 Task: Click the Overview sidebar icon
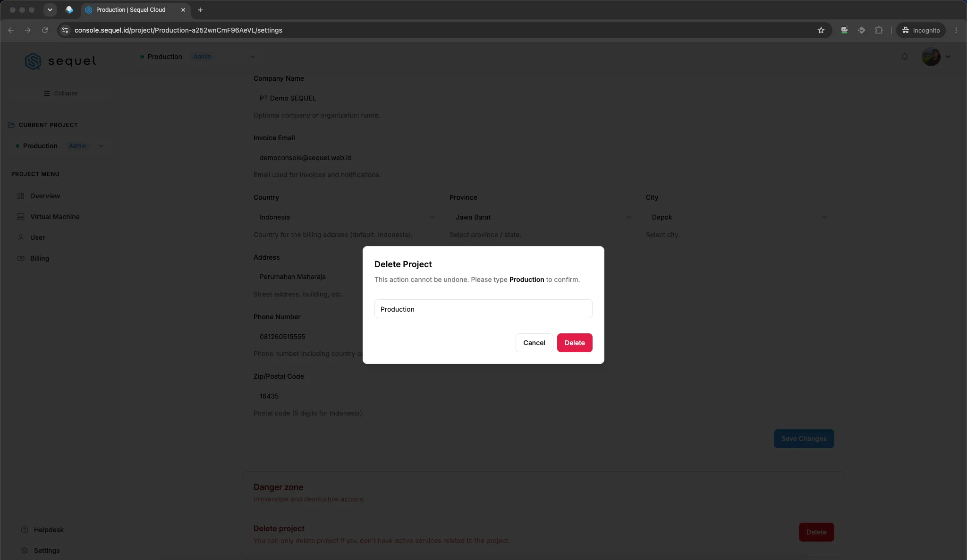(21, 196)
